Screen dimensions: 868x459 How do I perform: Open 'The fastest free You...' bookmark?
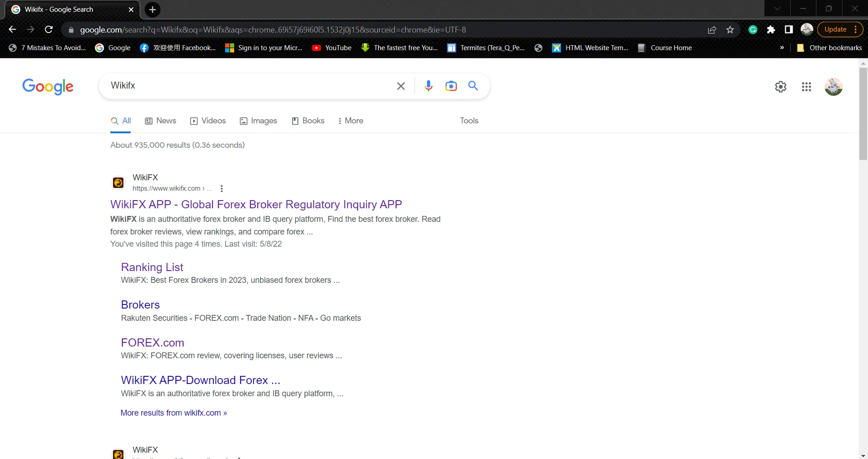click(400, 48)
